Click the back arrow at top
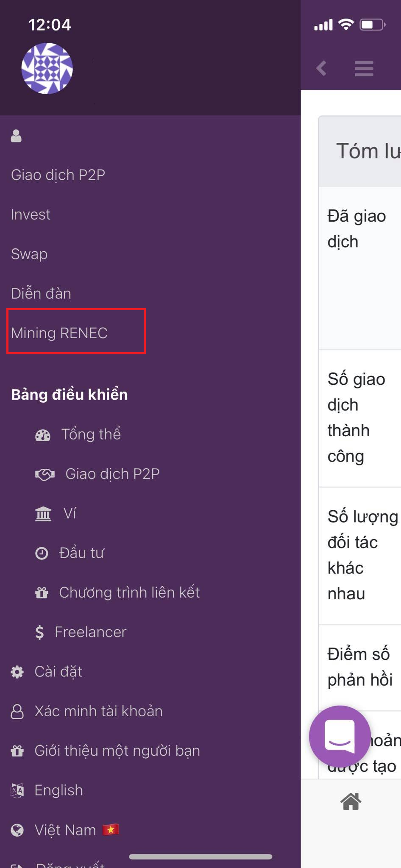The image size is (401, 868). tap(321, 69)
